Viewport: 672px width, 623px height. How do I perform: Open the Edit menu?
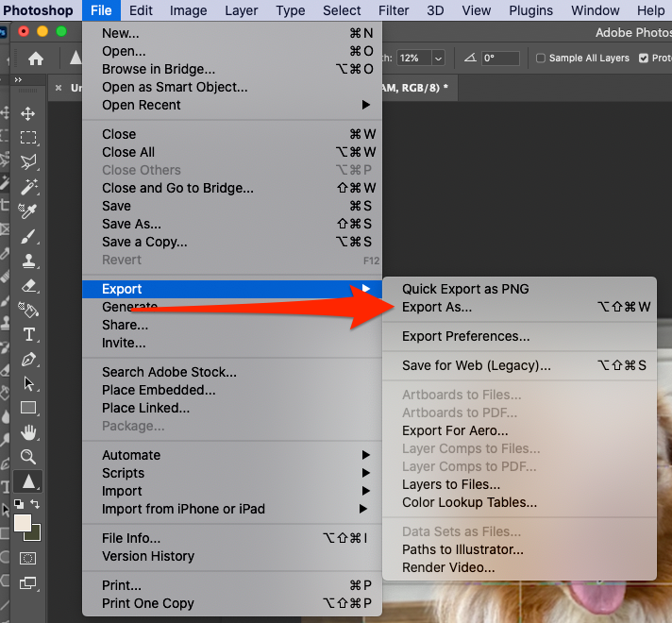141,10
